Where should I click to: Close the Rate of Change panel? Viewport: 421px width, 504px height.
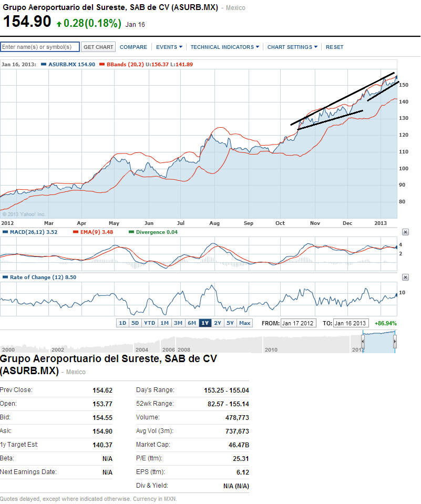[x=405, y=277]
